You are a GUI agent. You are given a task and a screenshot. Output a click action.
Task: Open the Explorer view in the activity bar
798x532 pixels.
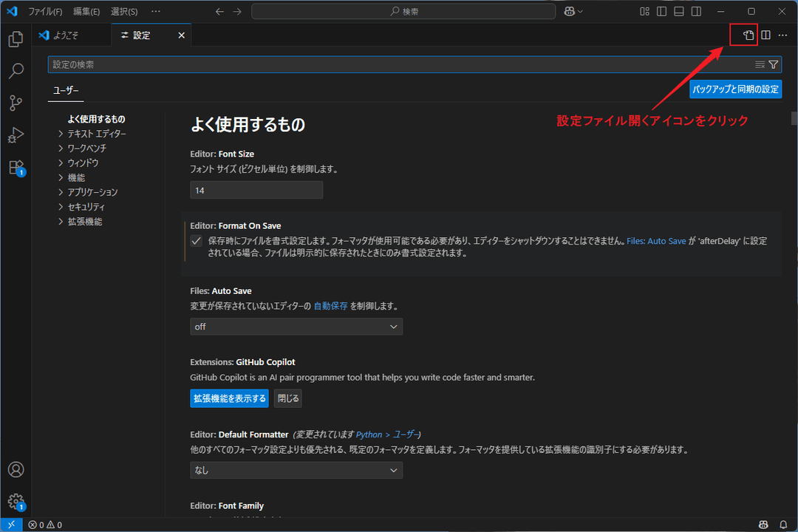(16, 38)
